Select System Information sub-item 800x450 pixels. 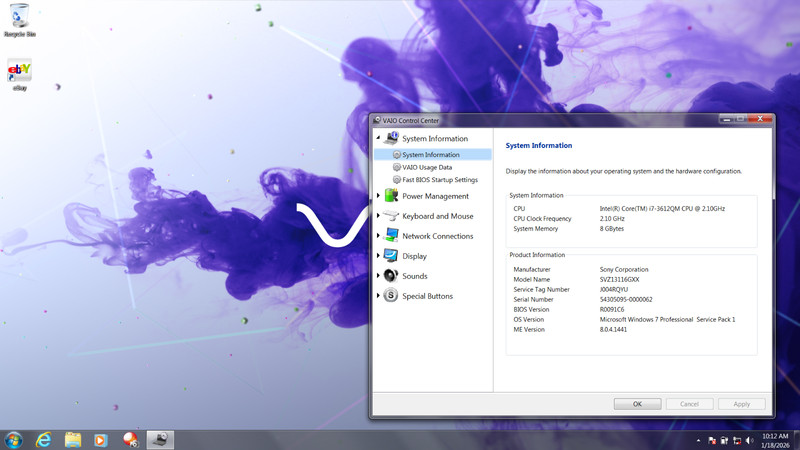point(433,155)
